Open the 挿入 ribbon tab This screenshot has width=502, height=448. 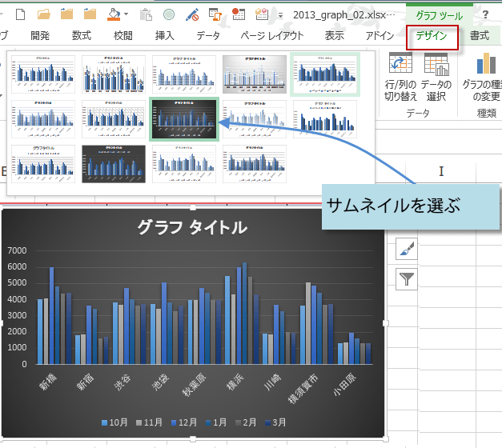pos(164,36)
